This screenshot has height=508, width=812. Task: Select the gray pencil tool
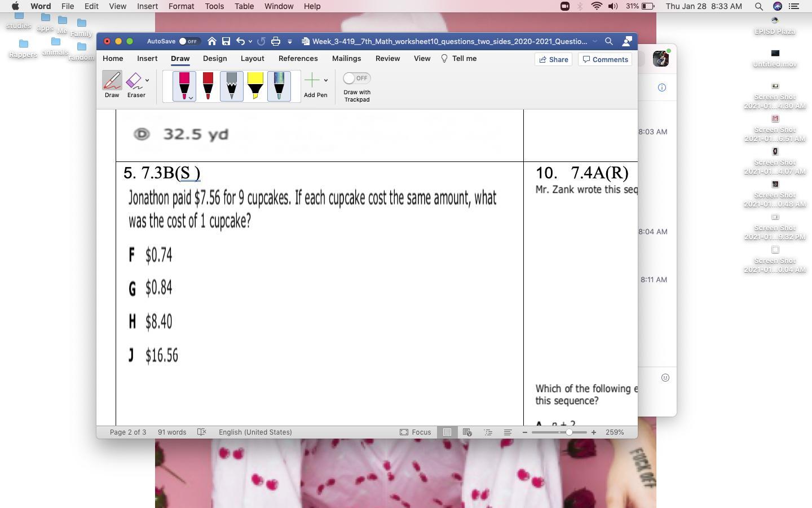click(x=231, y=86)
